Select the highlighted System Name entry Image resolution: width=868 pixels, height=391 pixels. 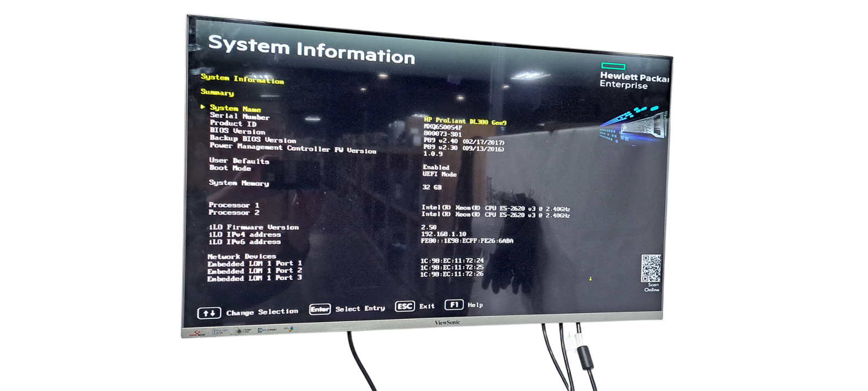pyautogui.click(x=235, y=109)
